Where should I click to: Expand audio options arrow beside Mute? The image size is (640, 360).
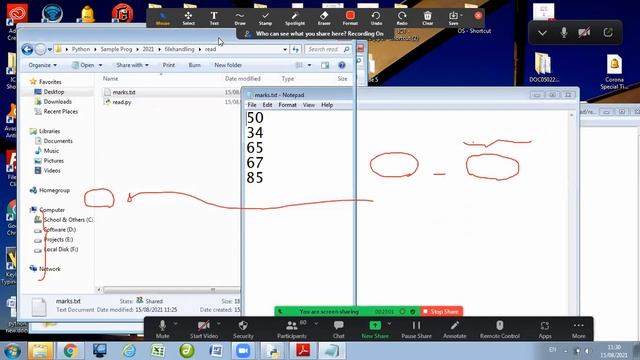tap(176, 324)
